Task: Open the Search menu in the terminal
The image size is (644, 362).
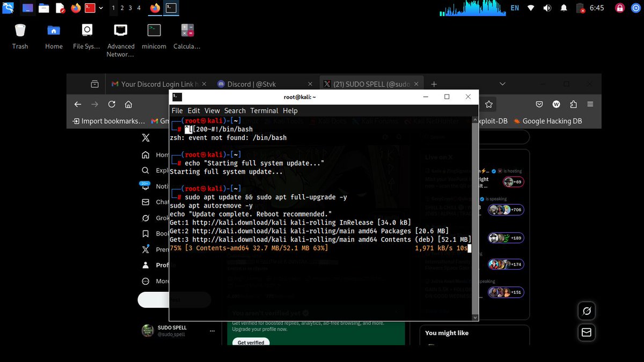Action: [235, 110]
